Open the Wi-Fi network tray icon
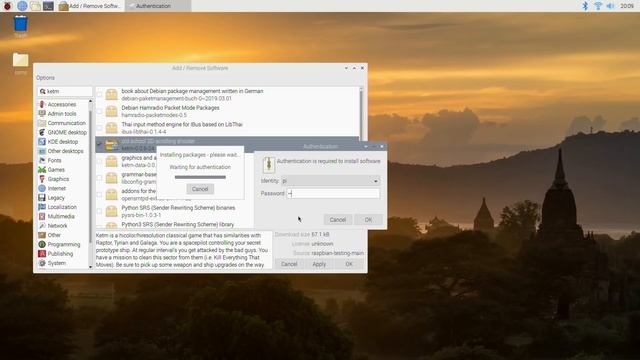The height and width of the screenshot is (360, 640). tap(598, 6)
